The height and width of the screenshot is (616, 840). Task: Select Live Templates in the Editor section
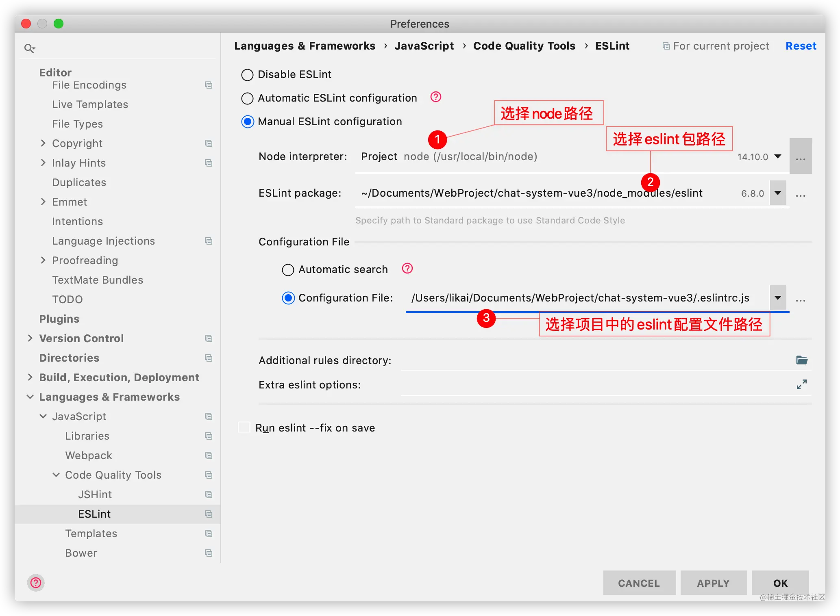tap(90, 104)
